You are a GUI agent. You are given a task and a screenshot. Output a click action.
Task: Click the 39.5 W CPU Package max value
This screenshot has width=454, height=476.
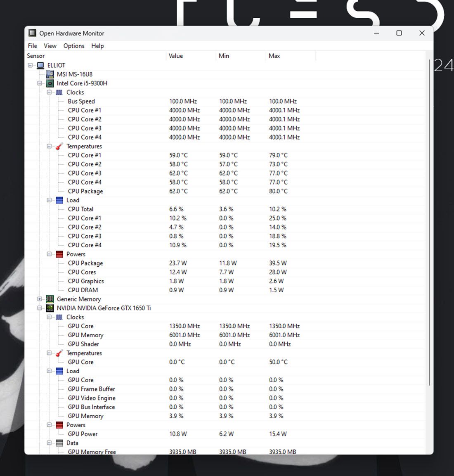point(278,263)
